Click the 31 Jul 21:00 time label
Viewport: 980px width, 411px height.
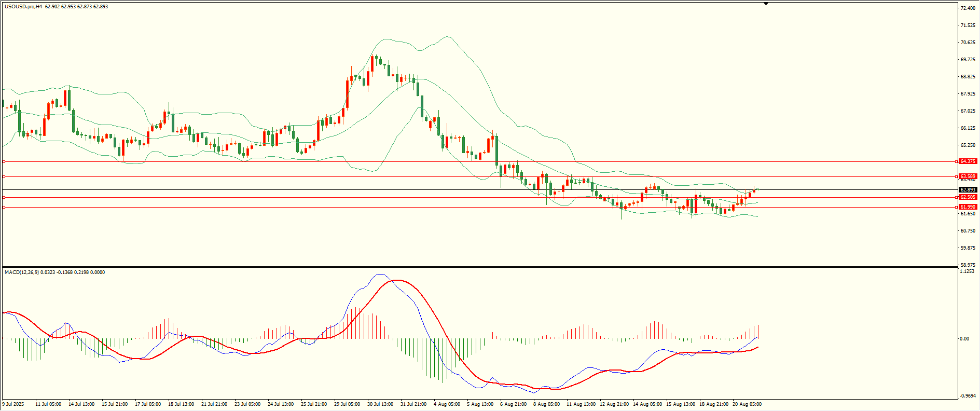pos(413,404)
